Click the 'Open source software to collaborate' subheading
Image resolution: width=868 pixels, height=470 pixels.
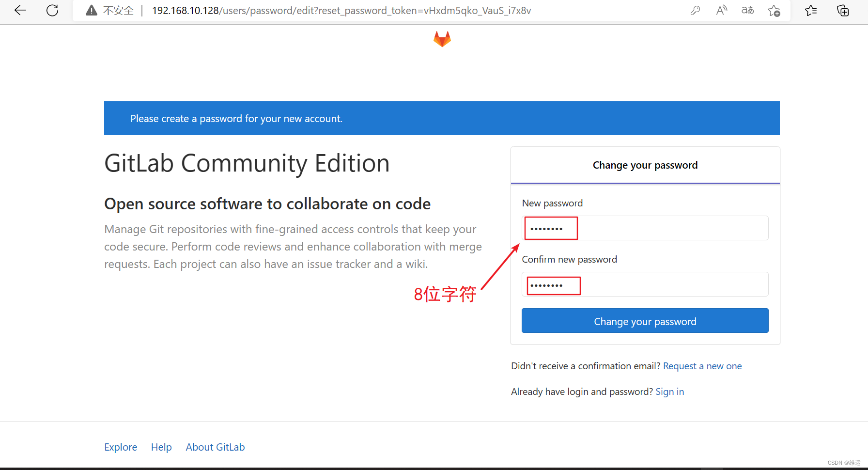[x=267, y=204]
